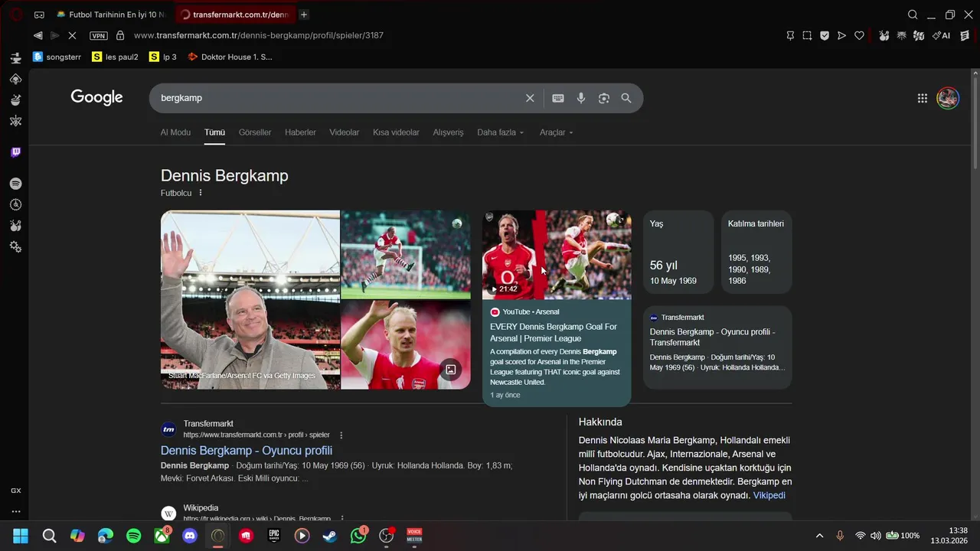Image resolution: width=980 pixels, height=551 pixels.
Task: Follow the Vikipedi link in Hakkında
Action: (x=769, y=495)
